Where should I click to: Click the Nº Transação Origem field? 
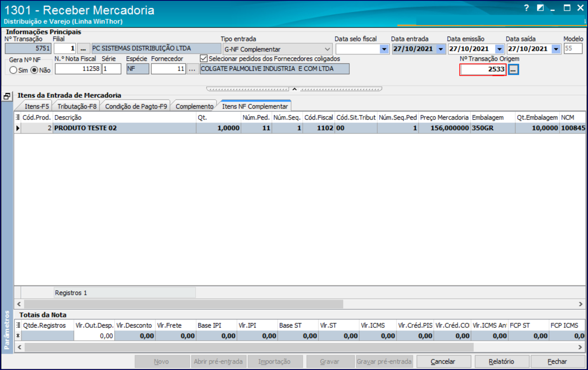coord(483,69)
